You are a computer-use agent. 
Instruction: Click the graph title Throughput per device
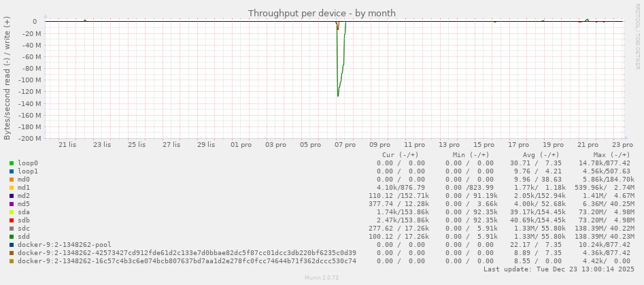click(322, 13)
